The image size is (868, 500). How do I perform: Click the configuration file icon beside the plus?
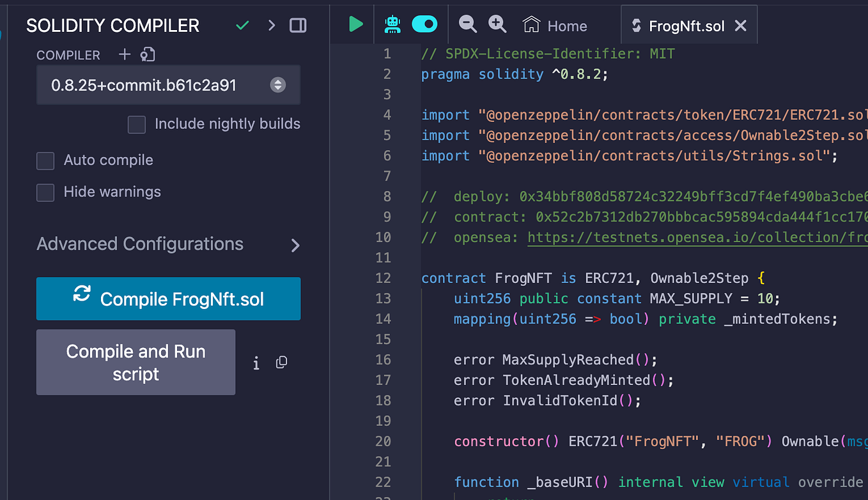(147, 55)
